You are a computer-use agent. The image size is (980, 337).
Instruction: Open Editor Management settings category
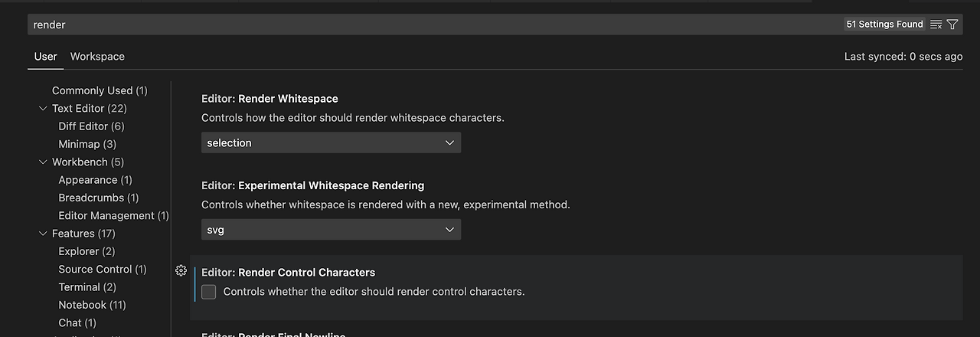click(113, 216)
